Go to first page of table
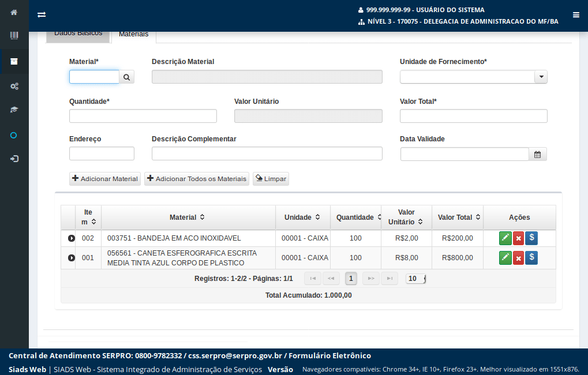The width and height of the screenshot is (588, 375). 313,279
